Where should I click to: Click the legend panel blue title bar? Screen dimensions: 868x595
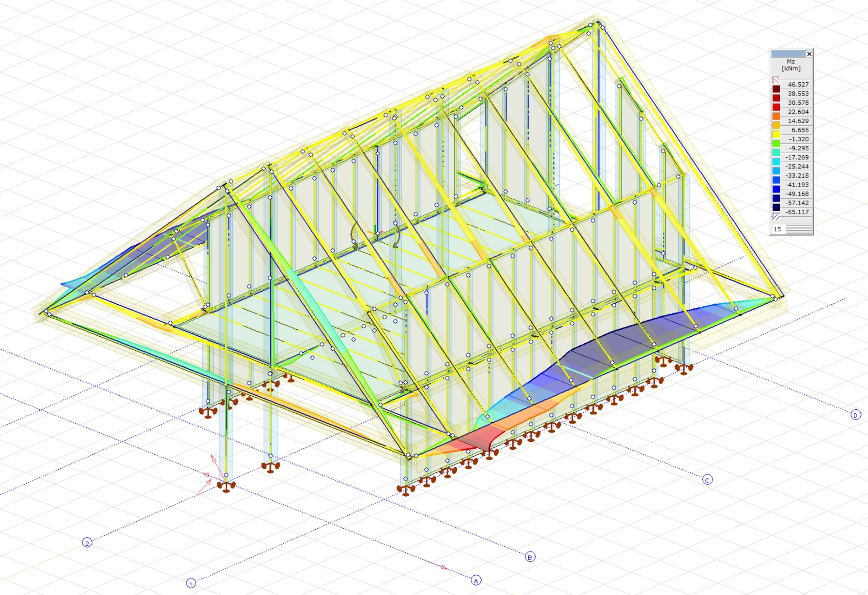click(788, 54)
